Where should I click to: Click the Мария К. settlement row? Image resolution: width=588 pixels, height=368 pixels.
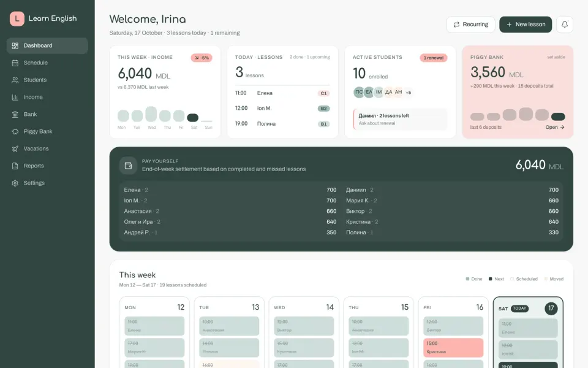452,201
